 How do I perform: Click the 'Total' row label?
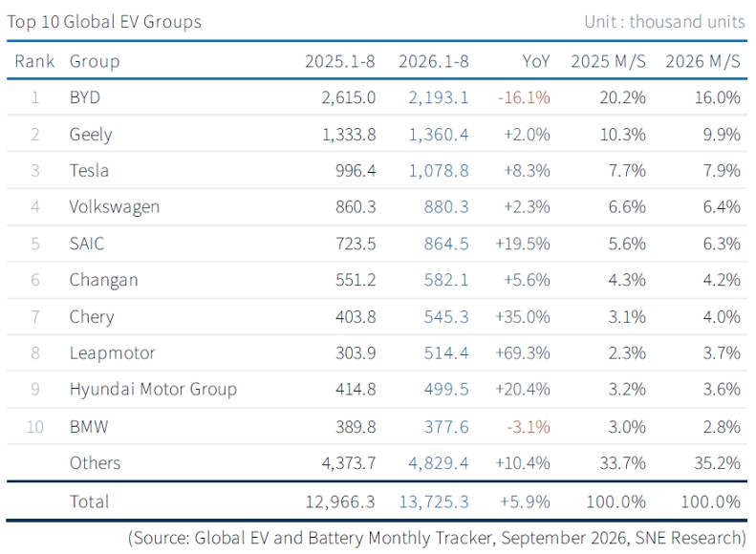coord(90,502)
